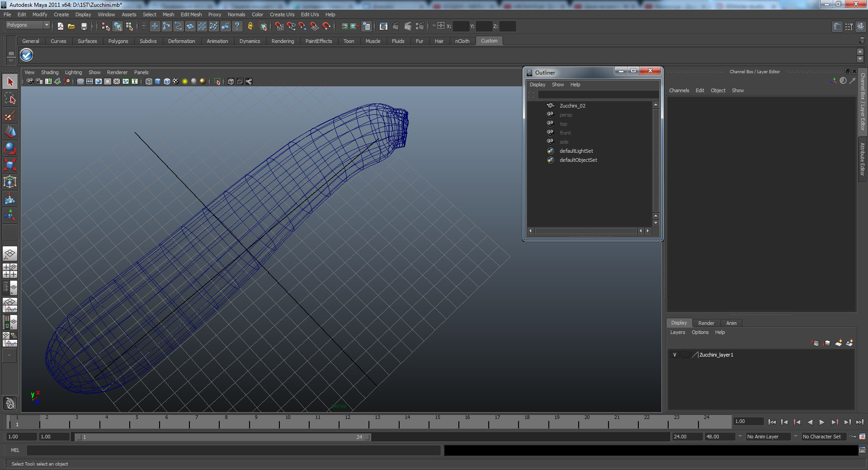Click Create new layer icon

[838, 343]
